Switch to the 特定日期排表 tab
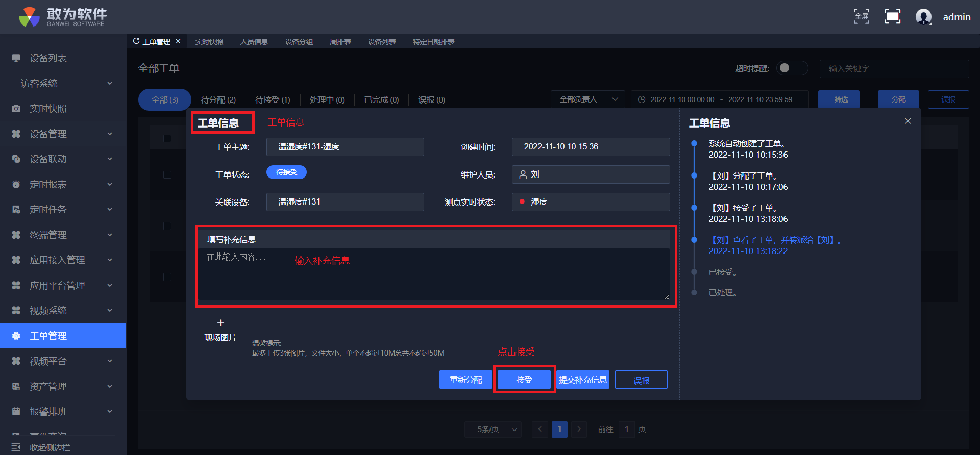Viewport: 980px width, 455px height. [x=433, y=42]
